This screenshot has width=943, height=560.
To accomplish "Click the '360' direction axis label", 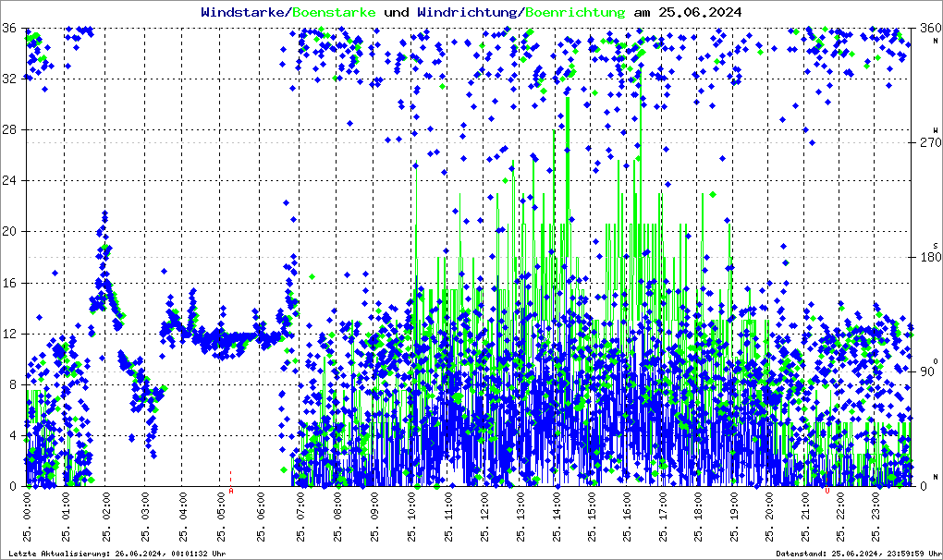I will click(x=930, y=28).
